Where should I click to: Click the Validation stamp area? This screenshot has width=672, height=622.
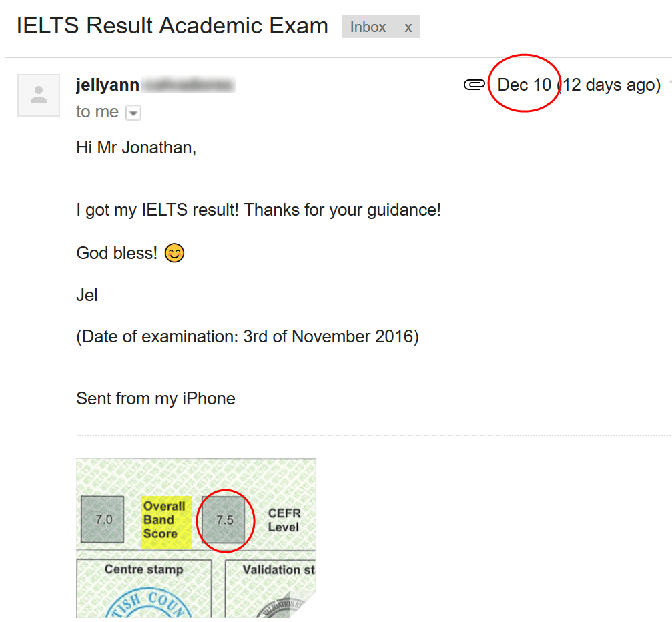coord(271,591)
